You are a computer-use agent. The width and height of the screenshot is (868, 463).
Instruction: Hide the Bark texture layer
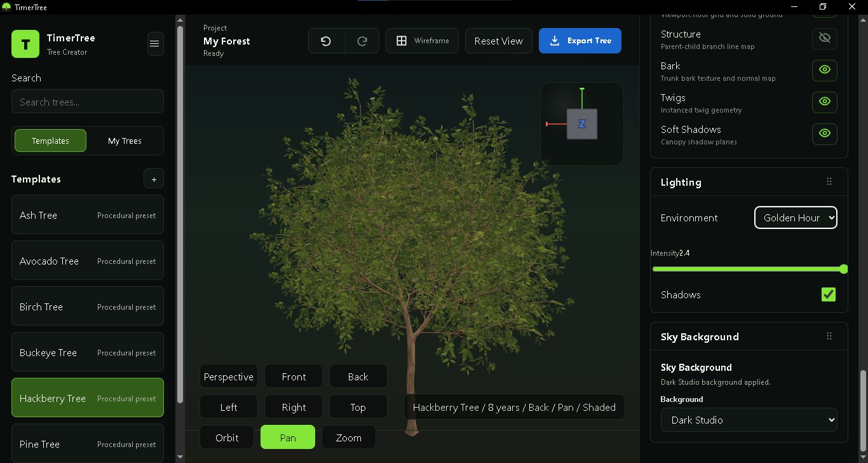825,70
